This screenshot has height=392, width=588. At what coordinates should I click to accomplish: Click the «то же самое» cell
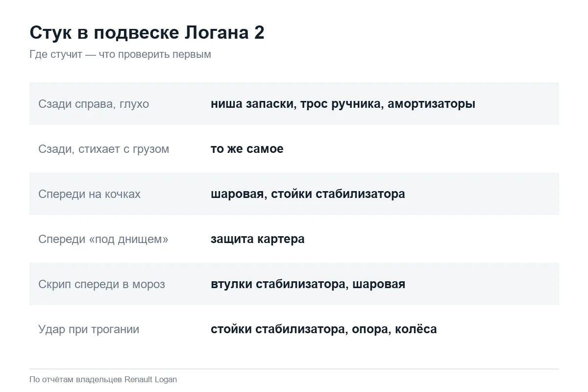pyautogui.click(x=247, y=149)
